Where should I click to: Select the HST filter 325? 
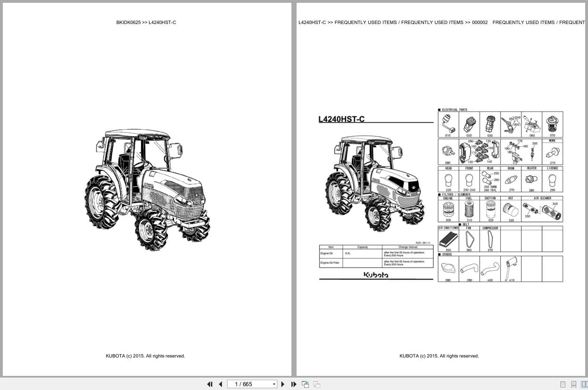(511, 210)
